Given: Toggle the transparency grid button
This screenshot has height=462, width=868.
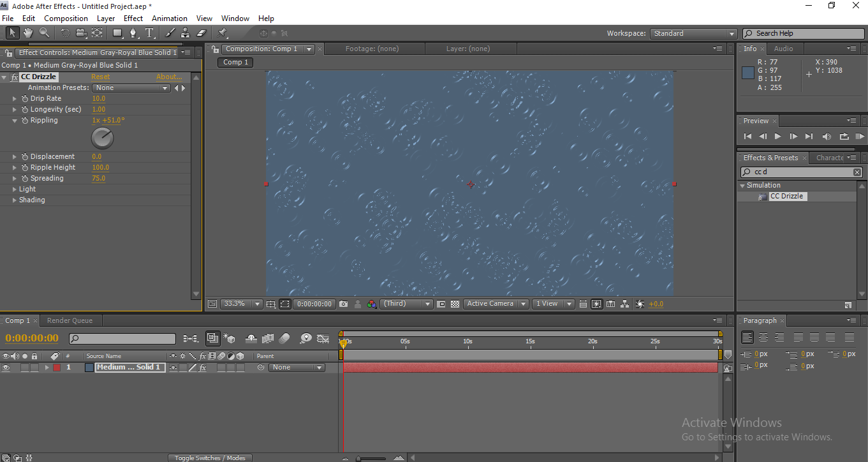Looking at the screenshot, I should tap(455, 304).
